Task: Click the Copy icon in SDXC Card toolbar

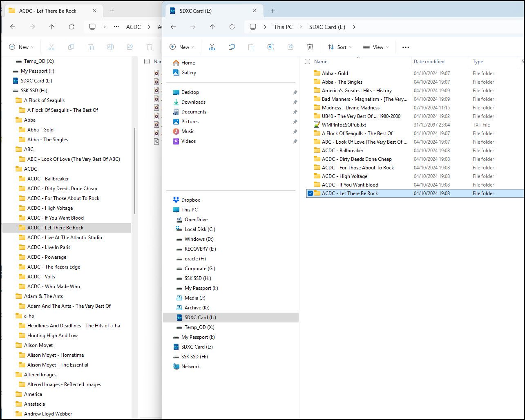Action: click(x=232, y=47)
